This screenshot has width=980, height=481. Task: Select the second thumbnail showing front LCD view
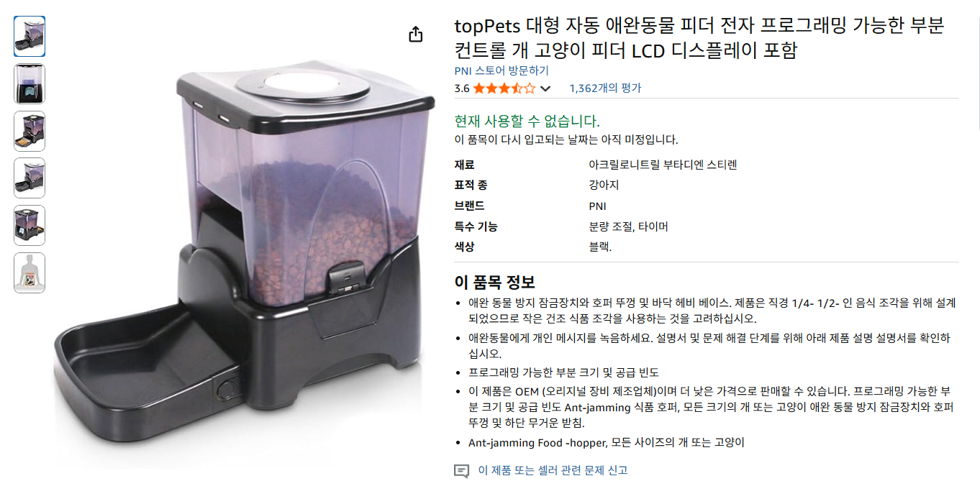pos(30,84)
